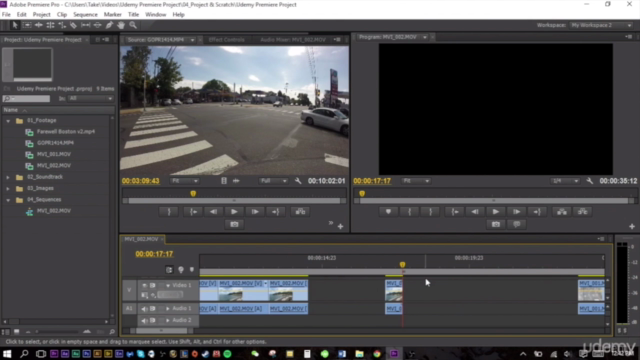
Task: Open Windows Start menu
Action: (7, 354)
